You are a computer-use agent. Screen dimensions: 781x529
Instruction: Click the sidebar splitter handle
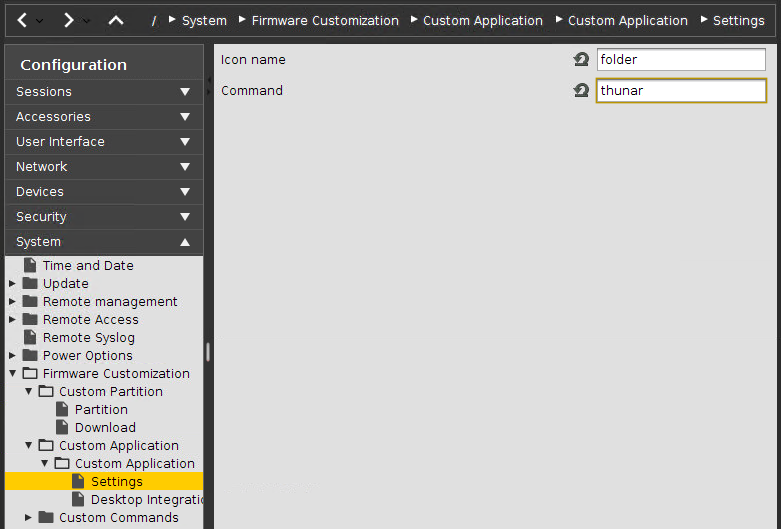(x=208, y=351)
